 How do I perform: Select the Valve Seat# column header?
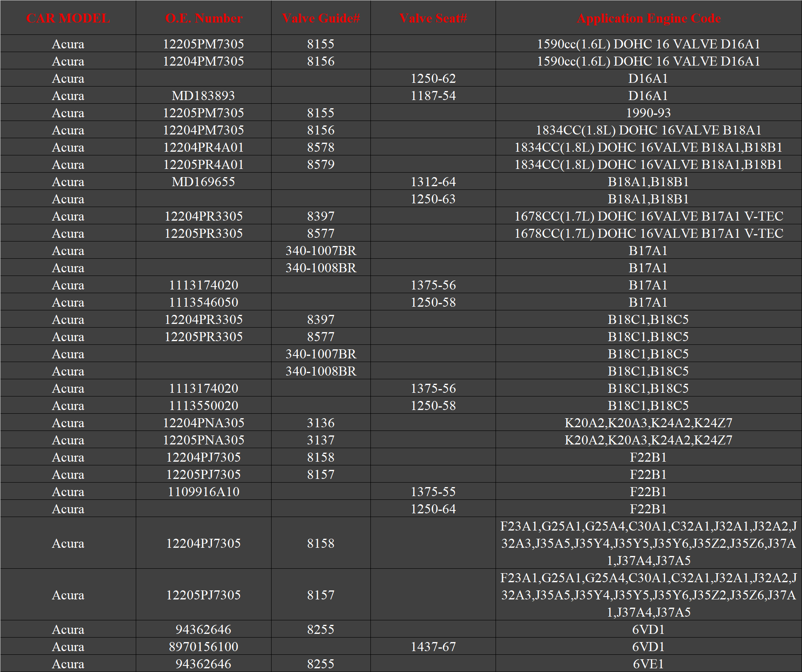click(x=433, y=18)
